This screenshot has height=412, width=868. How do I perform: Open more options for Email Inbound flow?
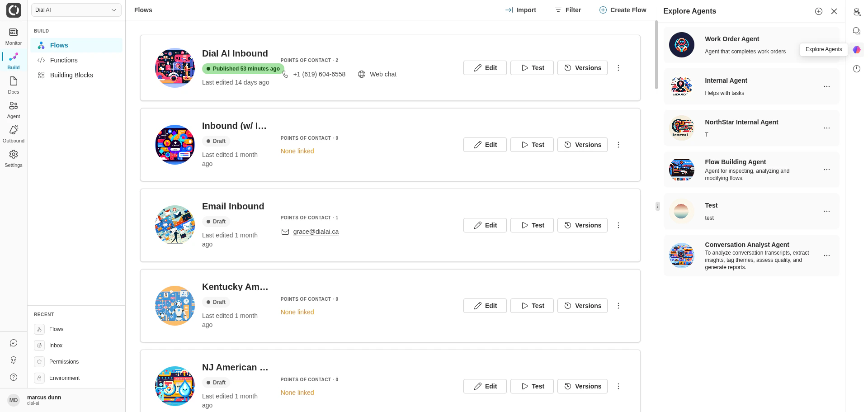618,225
